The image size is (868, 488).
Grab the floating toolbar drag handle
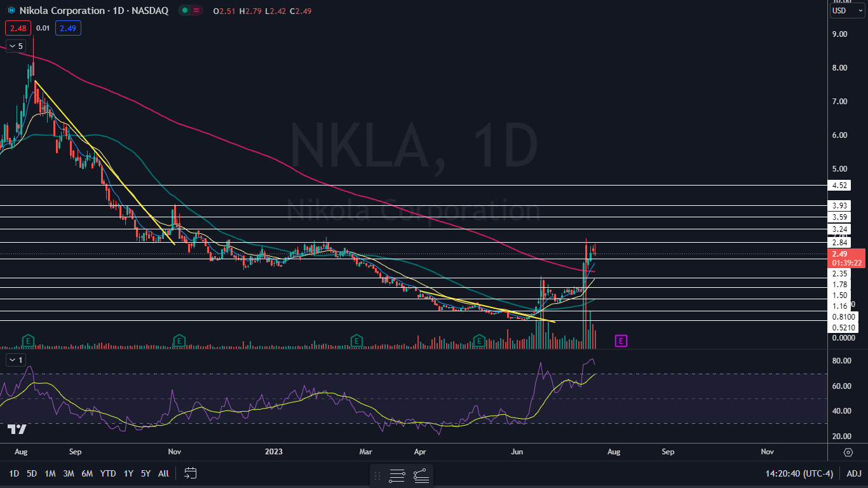tap(377, 475)
